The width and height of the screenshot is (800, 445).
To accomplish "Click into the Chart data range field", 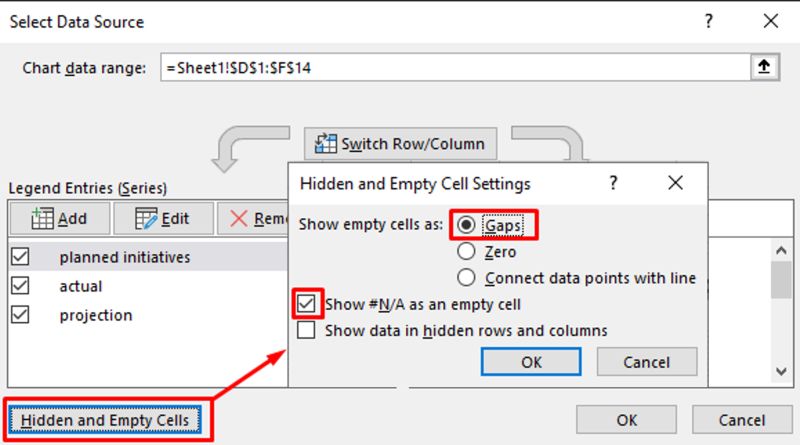I will point(455,67).
